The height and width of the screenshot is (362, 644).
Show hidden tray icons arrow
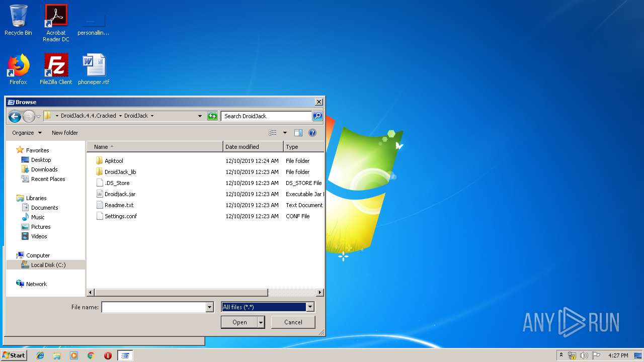pos(561,355)
